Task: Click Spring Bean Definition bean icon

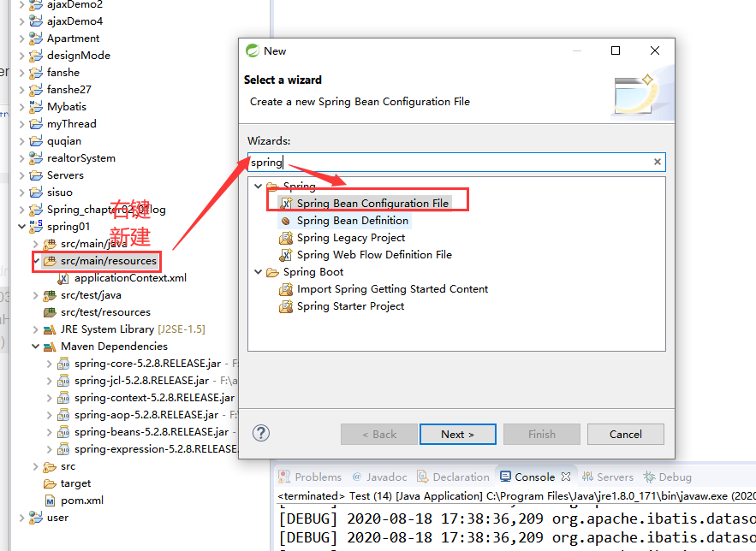Action: point(286,221)
